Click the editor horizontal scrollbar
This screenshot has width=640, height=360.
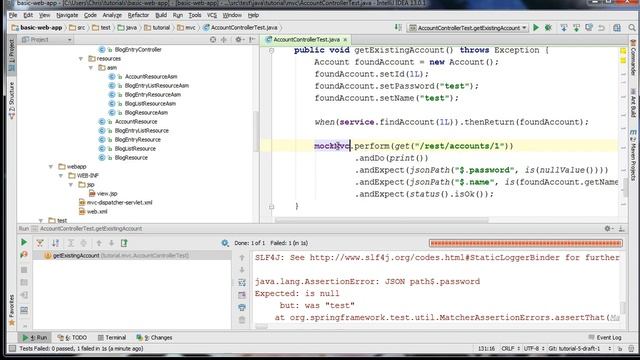tap(382, 220)
